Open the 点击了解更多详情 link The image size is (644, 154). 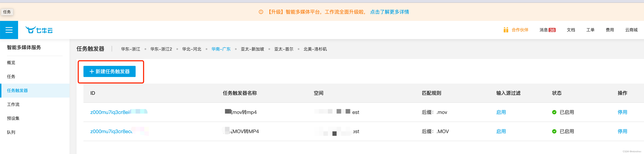[389, 12]
